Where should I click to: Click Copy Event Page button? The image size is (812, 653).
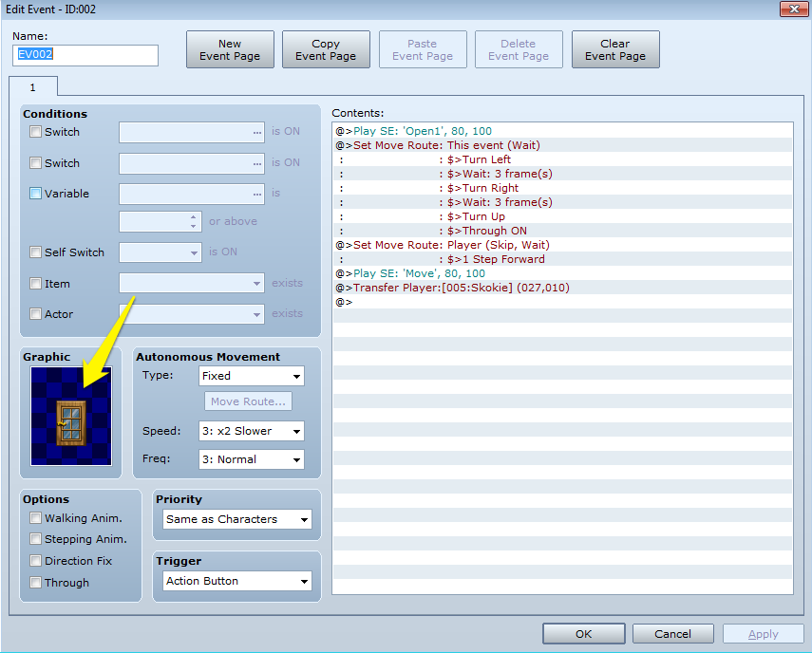pos(326,49)
